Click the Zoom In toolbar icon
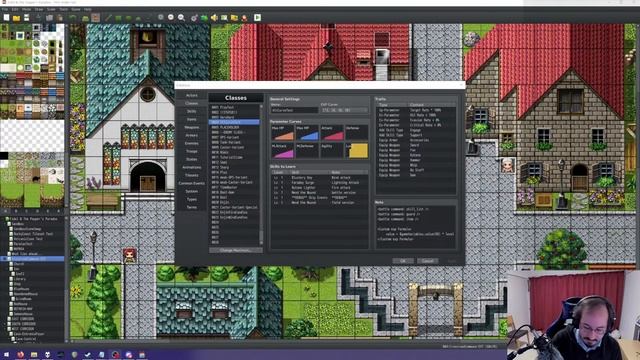640x360 pixels. pos(161,18)
